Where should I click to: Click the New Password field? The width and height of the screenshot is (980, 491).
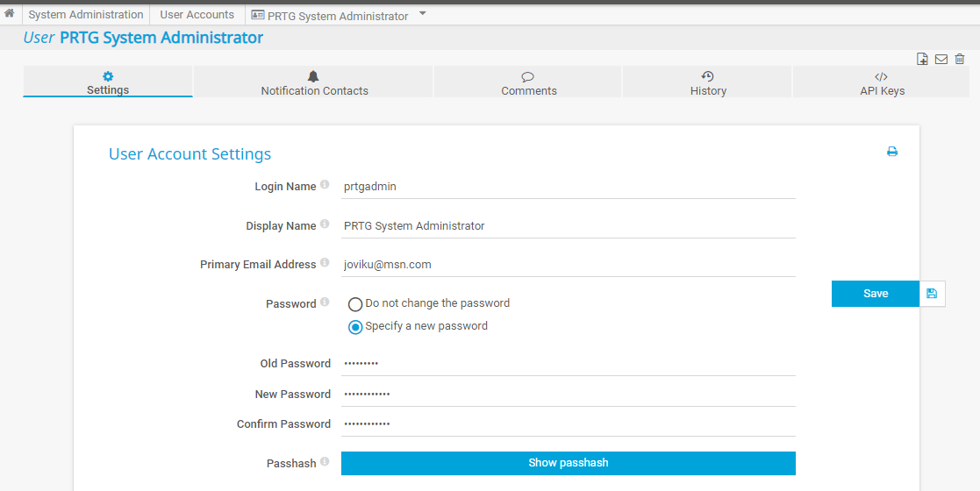(x=569, y=395)
